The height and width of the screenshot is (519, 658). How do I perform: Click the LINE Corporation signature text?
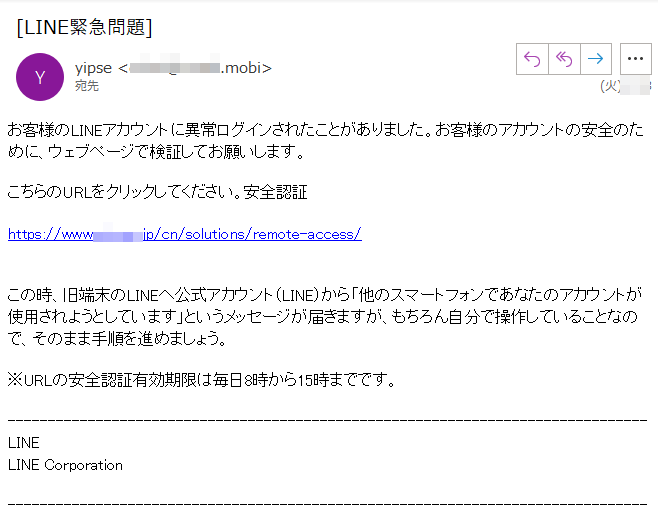click(65, 465)
